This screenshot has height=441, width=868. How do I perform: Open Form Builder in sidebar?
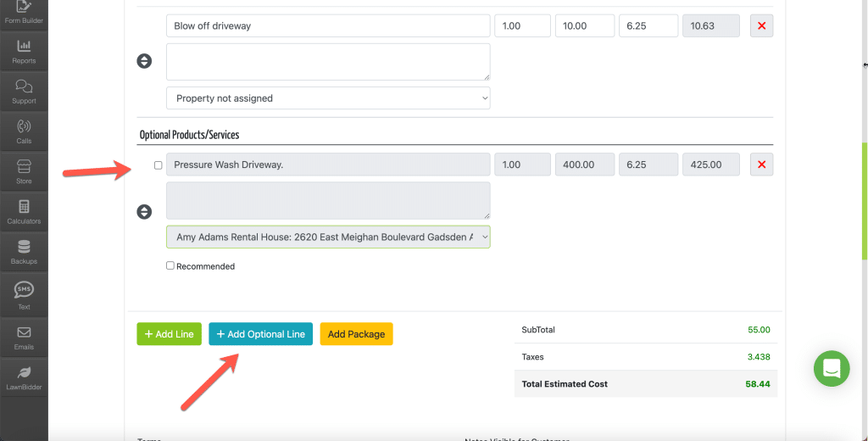coord(24,13)
